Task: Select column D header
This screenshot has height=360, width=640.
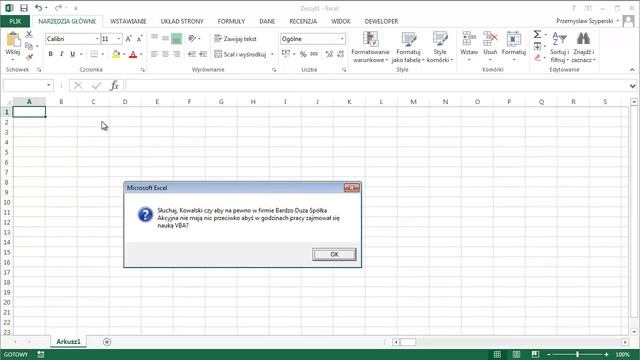Action: tap(125, 102)
